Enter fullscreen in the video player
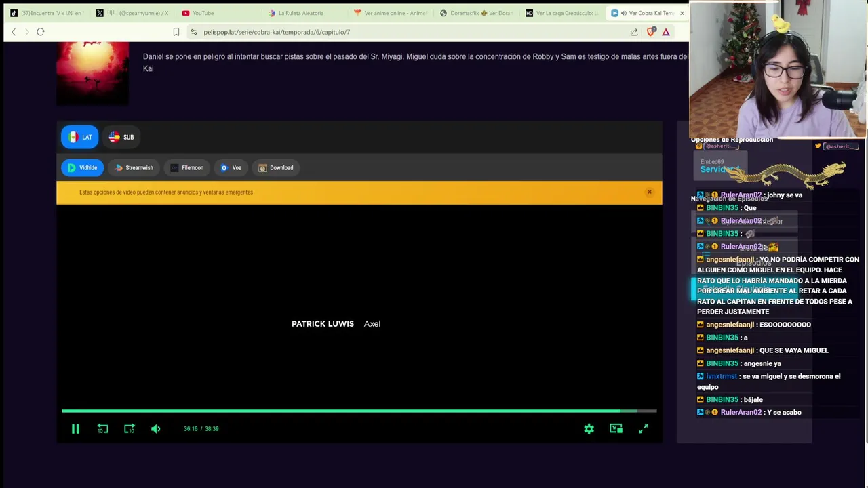This screenshot has width=868, height=488. point(643,428)
